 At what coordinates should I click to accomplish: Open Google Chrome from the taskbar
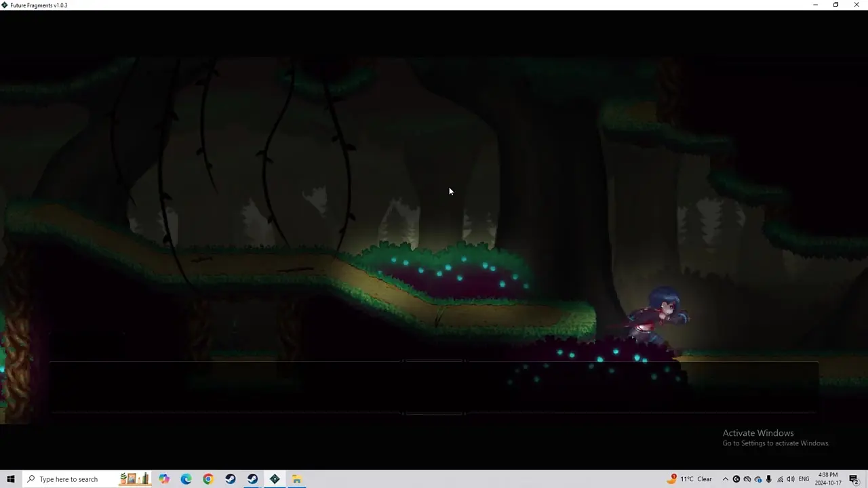pos(208,479)
